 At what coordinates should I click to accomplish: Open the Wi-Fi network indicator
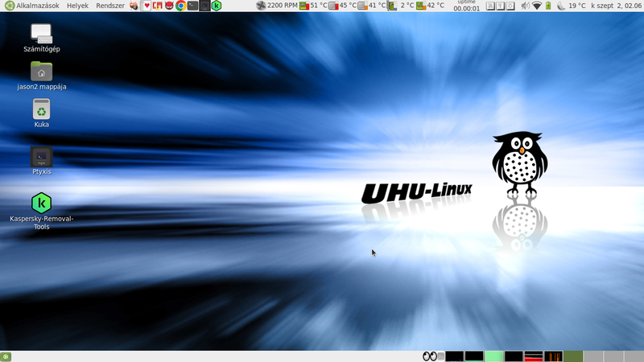(x=537, y=6)
